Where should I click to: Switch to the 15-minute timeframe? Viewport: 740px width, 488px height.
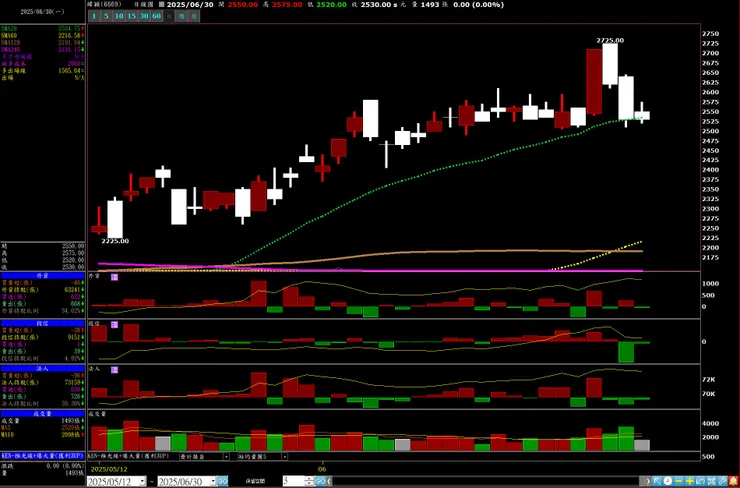(132, 16)
